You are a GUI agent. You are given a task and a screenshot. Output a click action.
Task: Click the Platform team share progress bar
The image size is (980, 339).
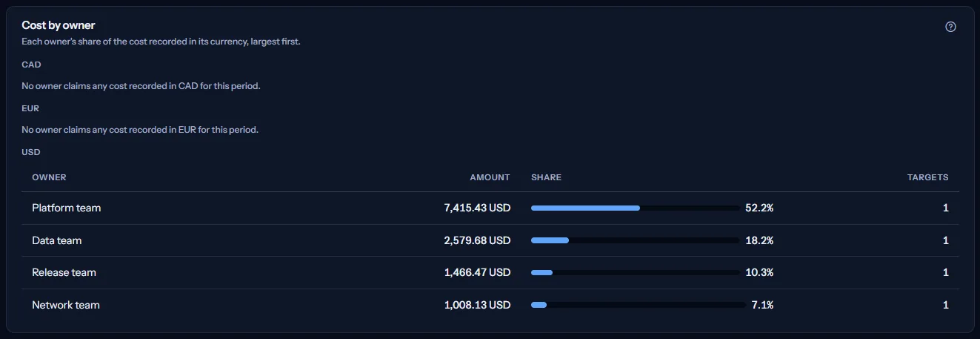635,208
